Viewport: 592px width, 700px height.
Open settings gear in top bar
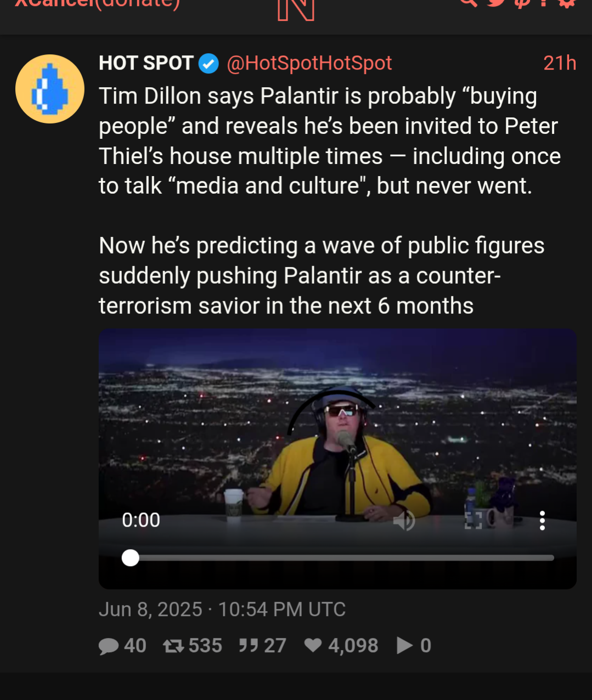(x=567, y=3)
